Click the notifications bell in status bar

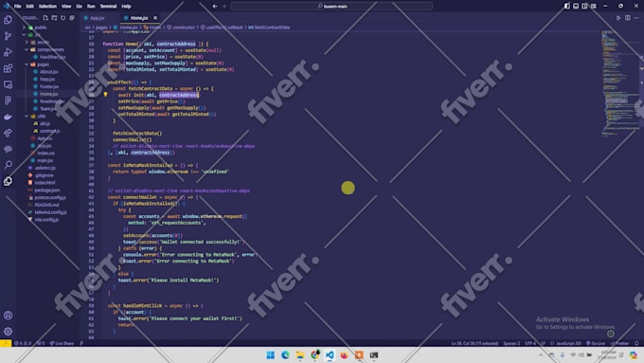click(636, 343)
